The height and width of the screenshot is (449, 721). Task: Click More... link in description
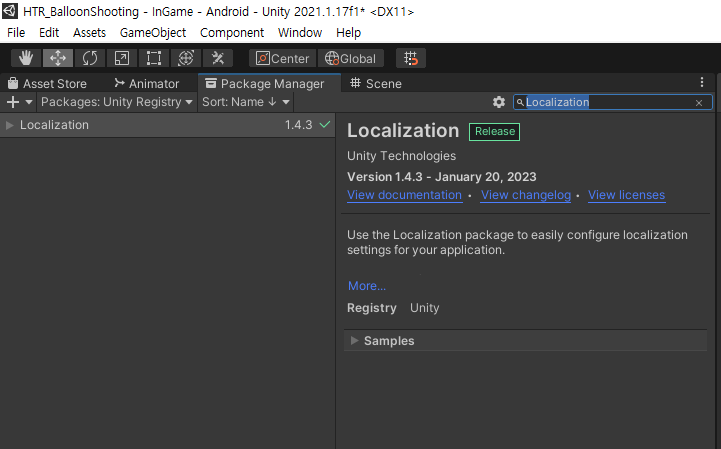pos(367,286)
